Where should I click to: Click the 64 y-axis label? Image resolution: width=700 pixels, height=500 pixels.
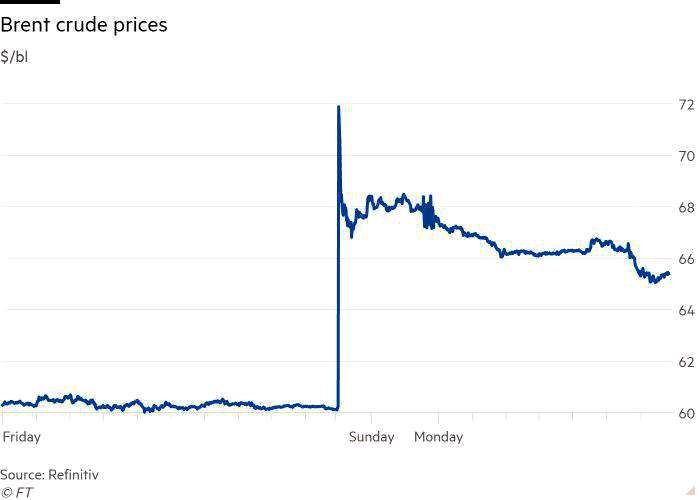[687, 311]
